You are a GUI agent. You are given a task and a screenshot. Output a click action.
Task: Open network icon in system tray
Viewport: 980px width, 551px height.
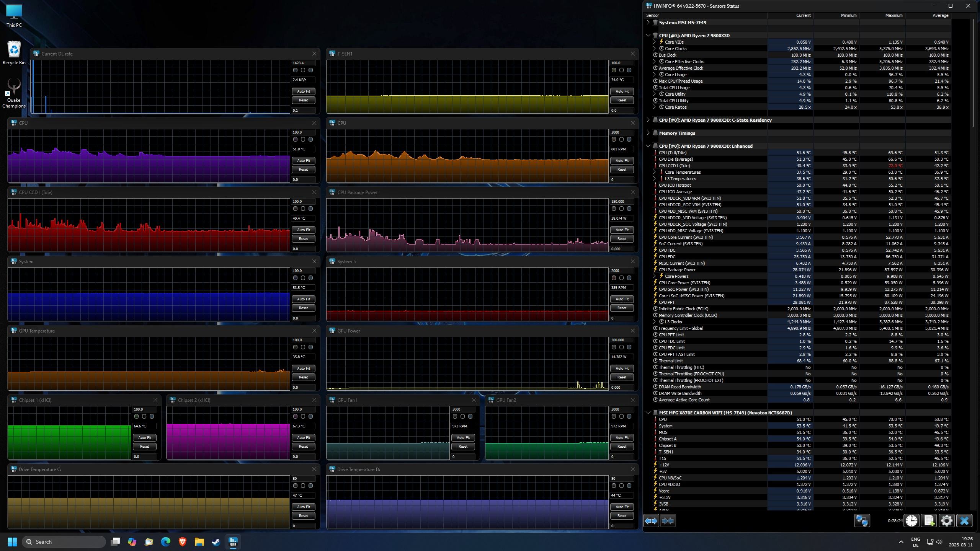pos(930,542)
